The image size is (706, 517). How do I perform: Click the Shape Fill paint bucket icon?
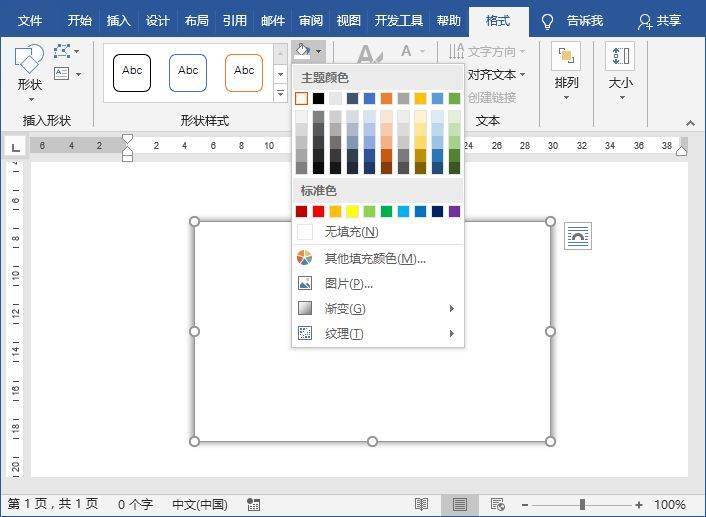(x=303, y=51)
